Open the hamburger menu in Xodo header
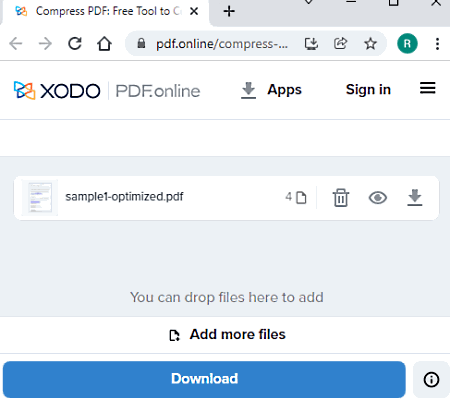The image size is (450, 400). 427,88
